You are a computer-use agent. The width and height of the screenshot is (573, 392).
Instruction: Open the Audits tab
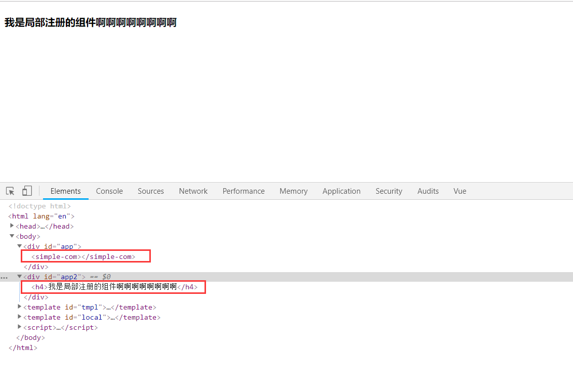428,191
